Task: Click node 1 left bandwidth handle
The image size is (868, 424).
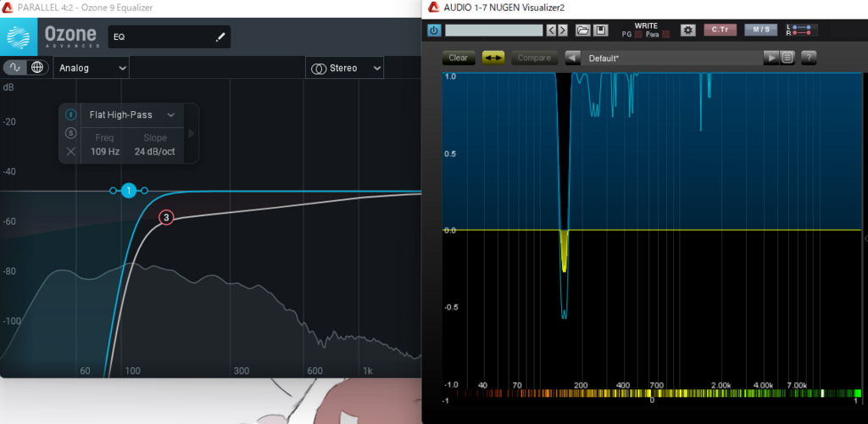Action: coord(113,191)
